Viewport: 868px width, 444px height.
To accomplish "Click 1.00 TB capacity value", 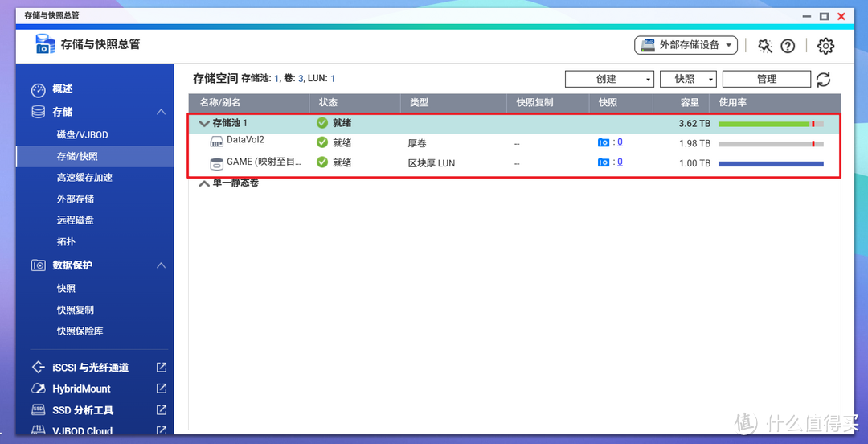I will (694, 163).
